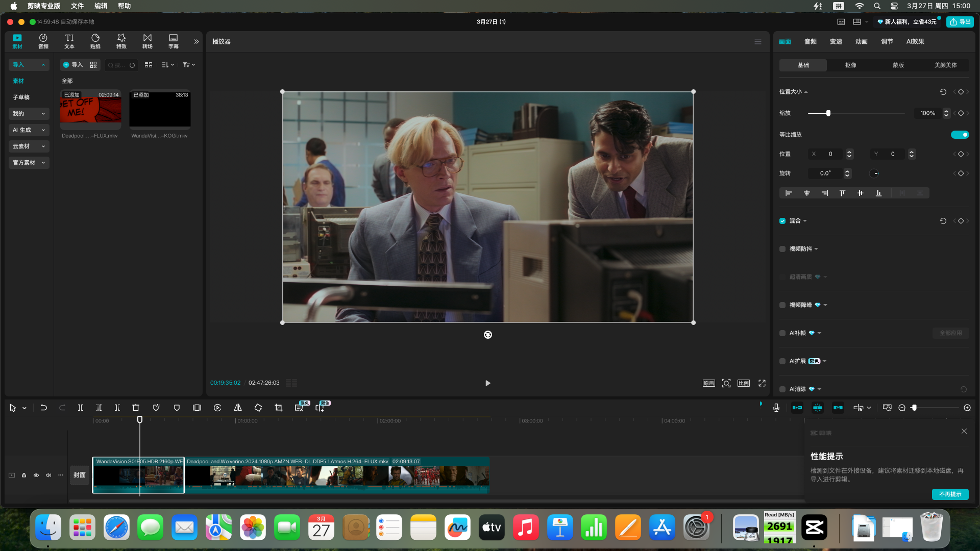The width and height of the screenshot is (980, 551).
Task: Open the 字幕 subtitles panel
Action: tap(174, 41)
